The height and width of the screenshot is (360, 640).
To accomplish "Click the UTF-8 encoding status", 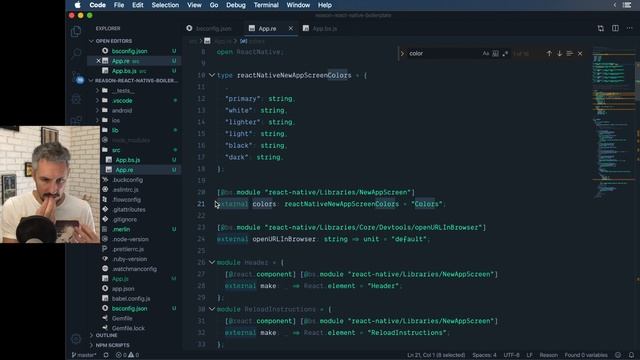I will 511,355.
